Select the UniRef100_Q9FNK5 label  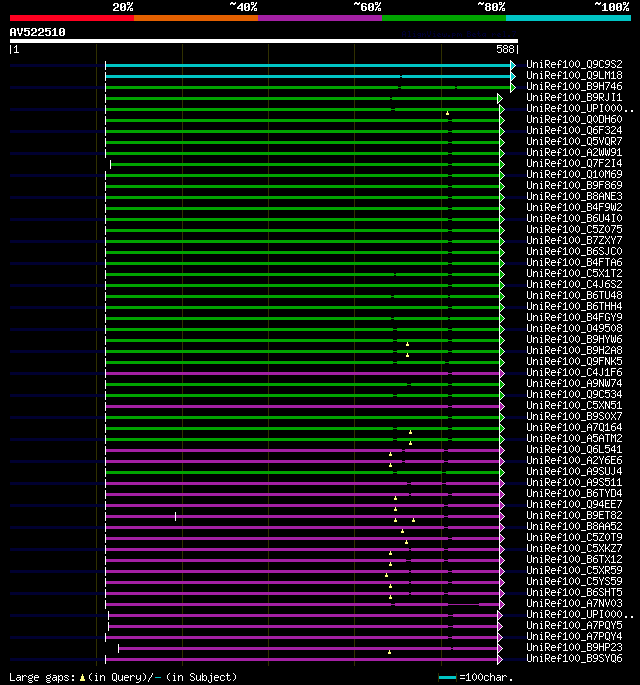(574, 361)
